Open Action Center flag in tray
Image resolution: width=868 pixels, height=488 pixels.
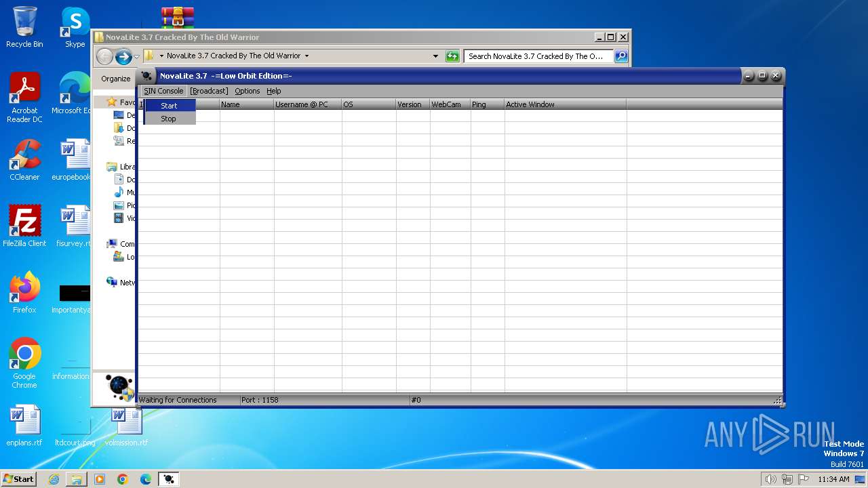point(804,479)
